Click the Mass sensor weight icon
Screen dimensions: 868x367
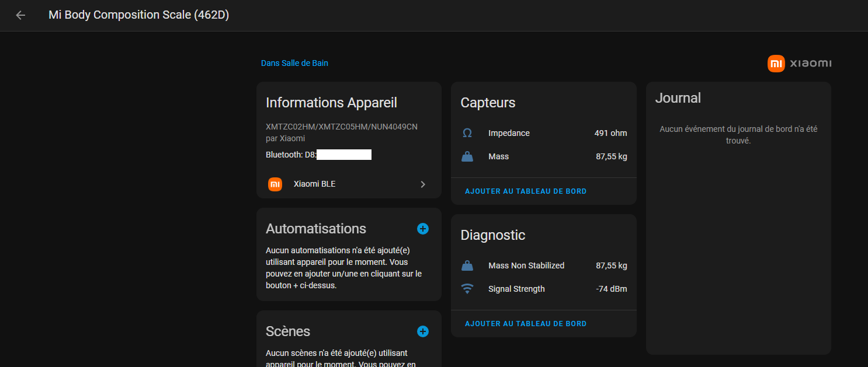click(x=467, y=156)
